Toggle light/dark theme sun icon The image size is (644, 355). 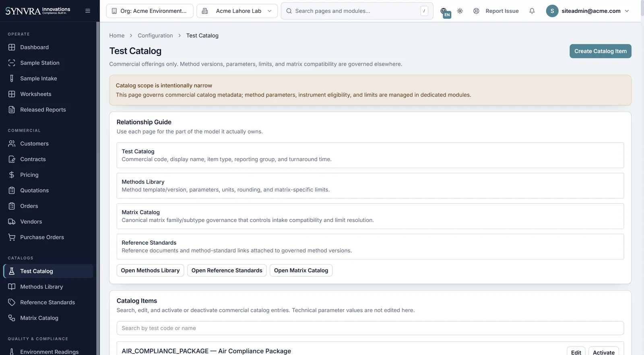(460, 11)
